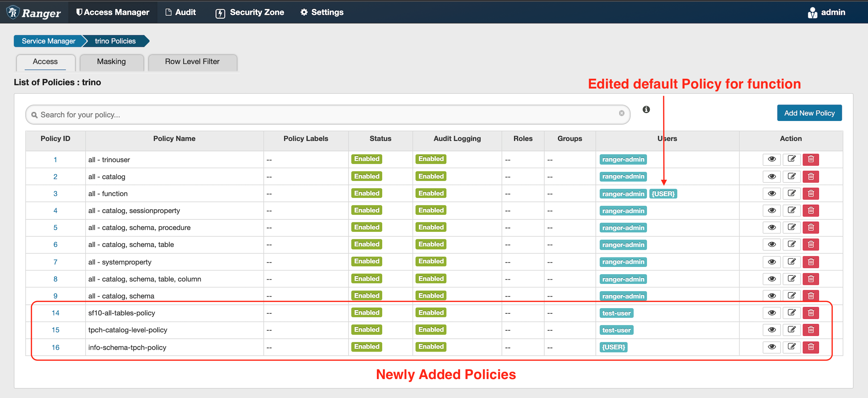Image resolution: width=868 pixels, height=398 pixels.
Task: Open the Settings menu
Action: 322,12
